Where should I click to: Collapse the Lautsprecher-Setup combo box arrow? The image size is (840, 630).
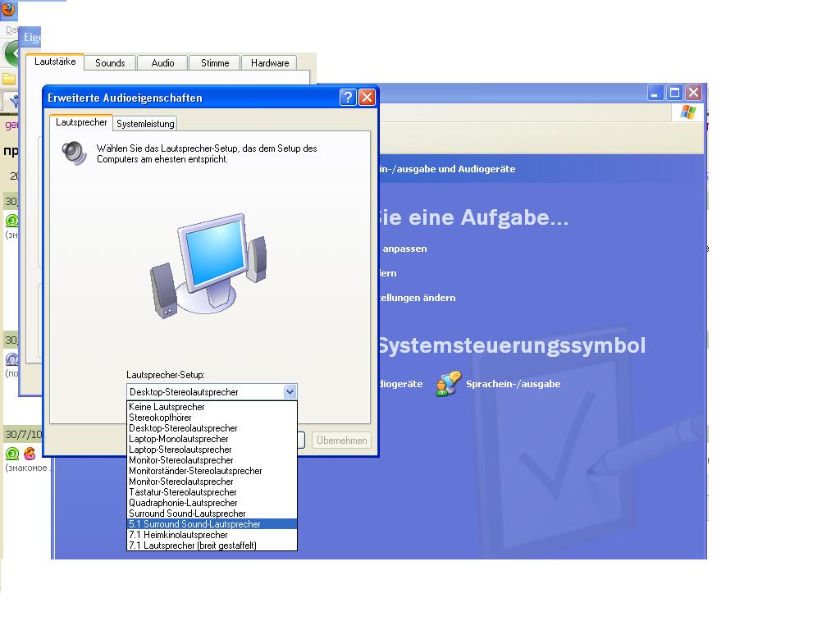(x=290, y=391)
